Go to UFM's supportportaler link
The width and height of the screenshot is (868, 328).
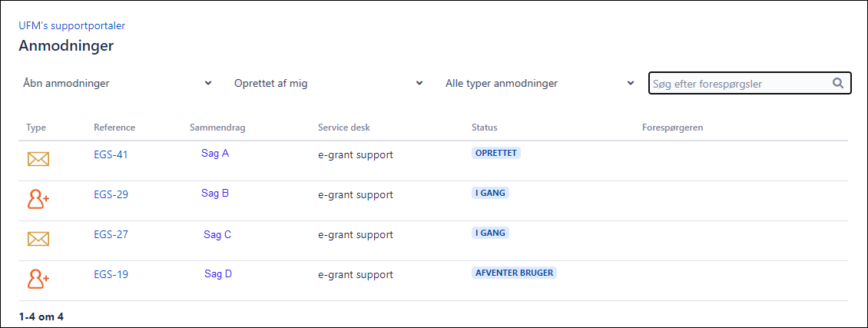(72, 25)
